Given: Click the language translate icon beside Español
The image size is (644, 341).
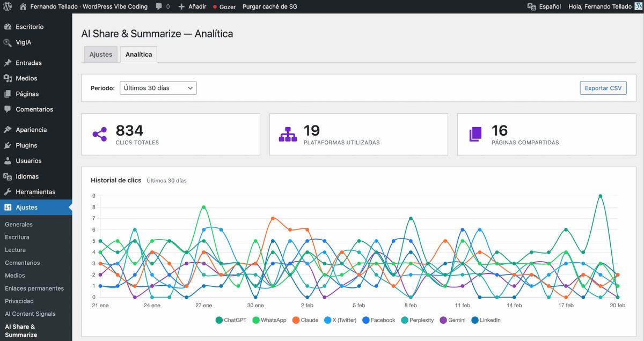Looking at the screenshot, I should point(532,6).
